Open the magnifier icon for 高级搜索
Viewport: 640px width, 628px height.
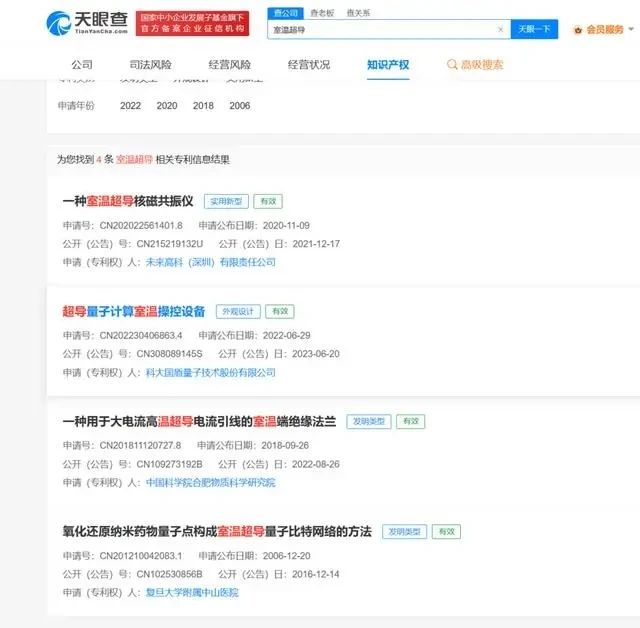(452, 64)
